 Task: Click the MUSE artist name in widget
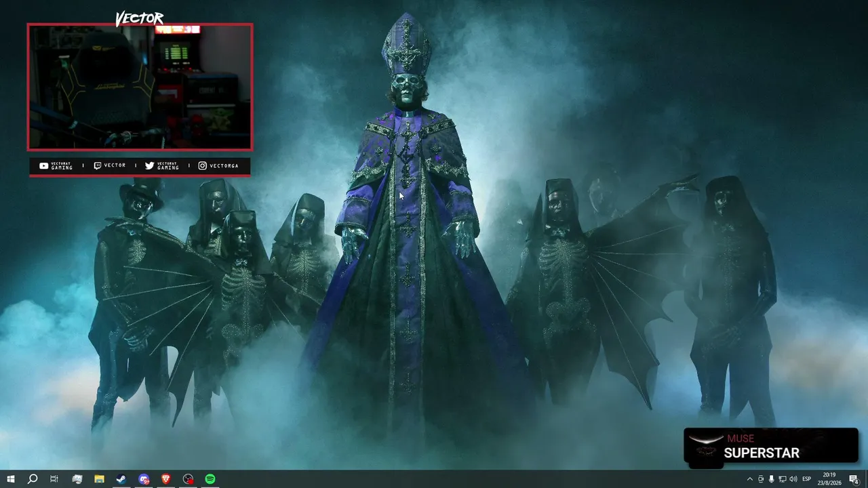(741, 439)
